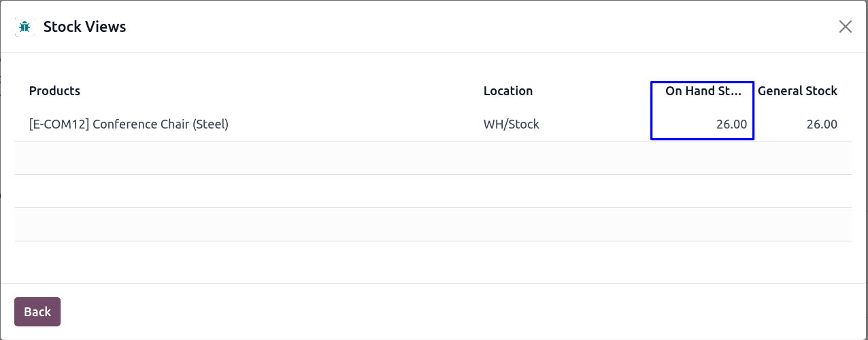
Task: Click the blank area below the table rows
Action: pyautogui.click(x=433, y=262)
